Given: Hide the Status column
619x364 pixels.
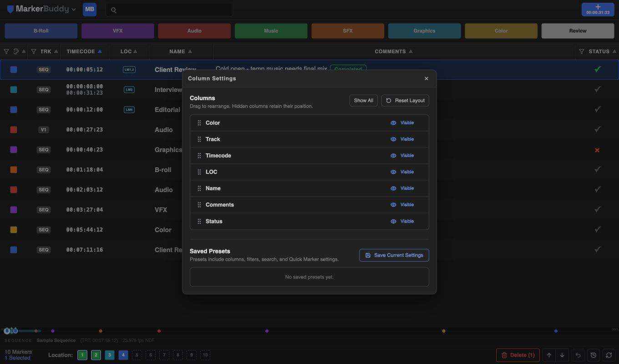Looking at the screenshot, I should pos(402,221).
